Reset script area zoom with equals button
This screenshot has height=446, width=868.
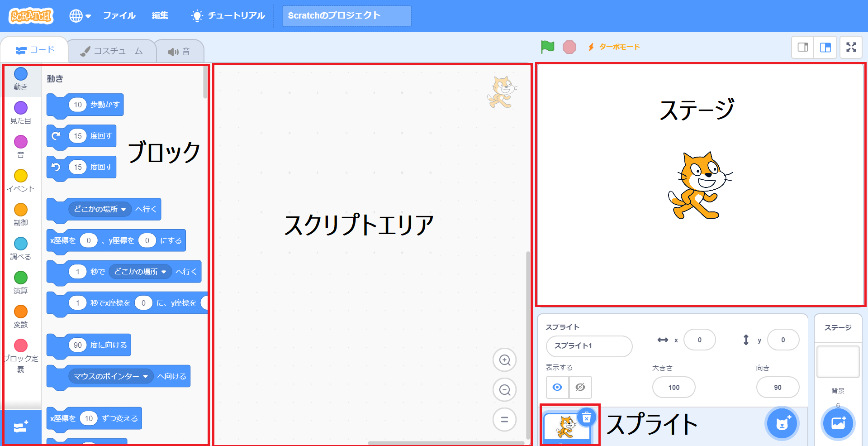pos(504,420)
